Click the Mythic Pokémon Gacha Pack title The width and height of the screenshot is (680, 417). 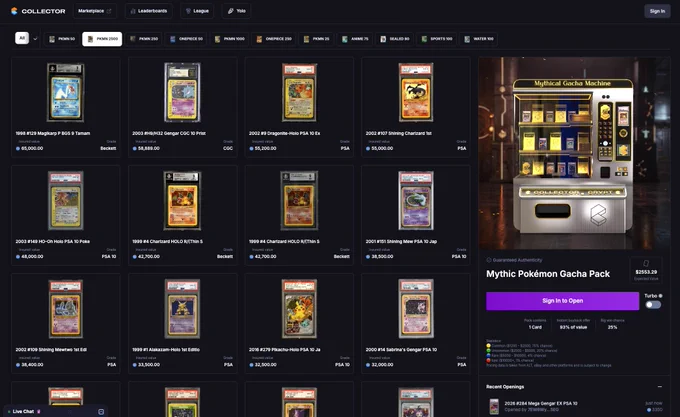pos(548,274)
